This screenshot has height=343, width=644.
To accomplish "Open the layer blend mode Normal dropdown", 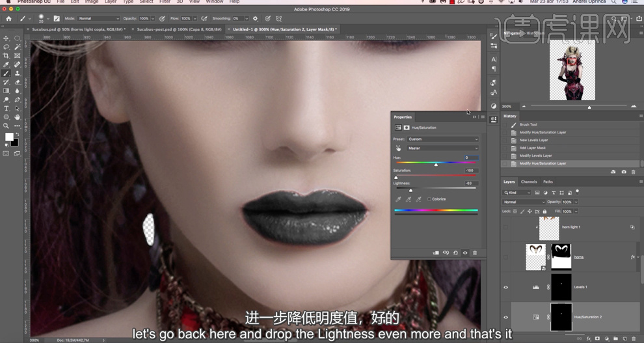I will coord(524,202).
